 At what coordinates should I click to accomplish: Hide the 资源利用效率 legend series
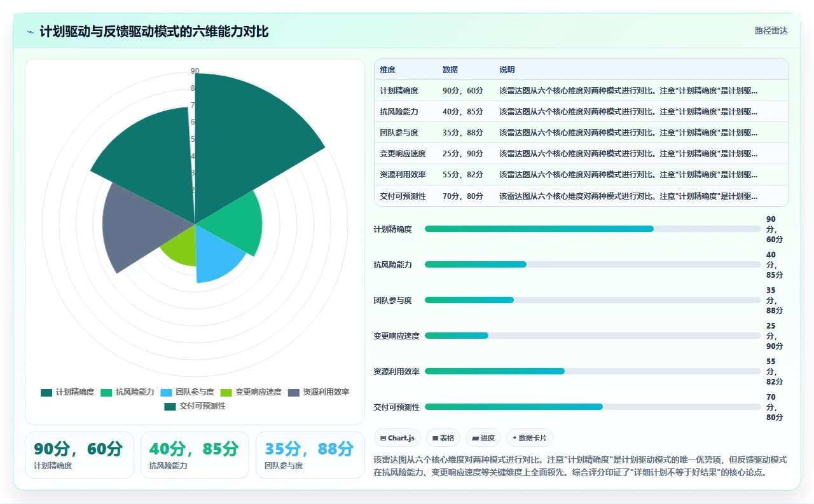coord(319,392)
